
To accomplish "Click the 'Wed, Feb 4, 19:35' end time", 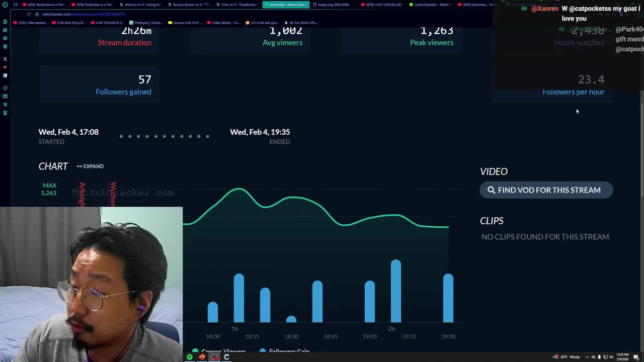I will pos(260,132).
